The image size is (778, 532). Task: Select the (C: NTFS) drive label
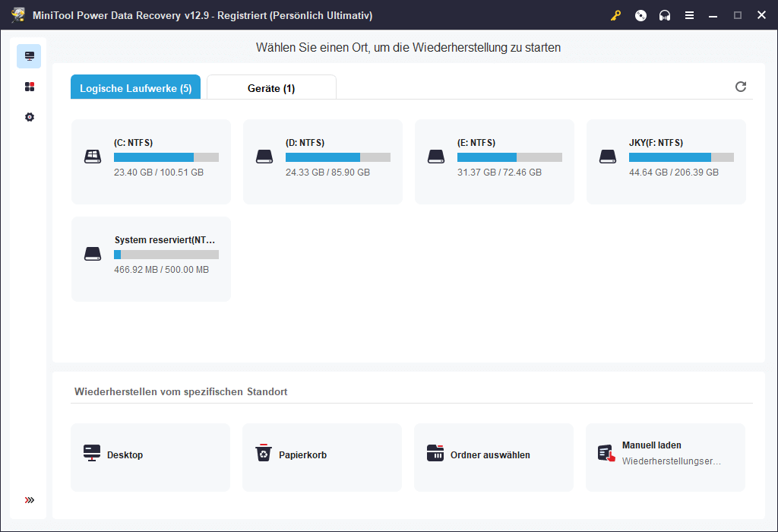134,143
